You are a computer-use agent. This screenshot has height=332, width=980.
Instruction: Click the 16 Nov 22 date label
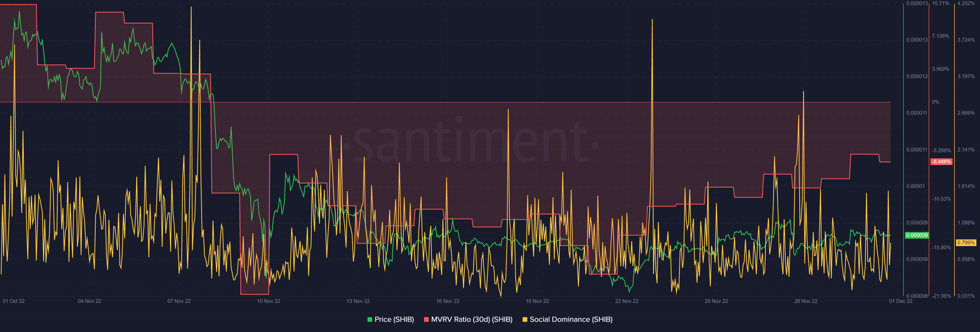pyautogui.click(x=448, y=301)
